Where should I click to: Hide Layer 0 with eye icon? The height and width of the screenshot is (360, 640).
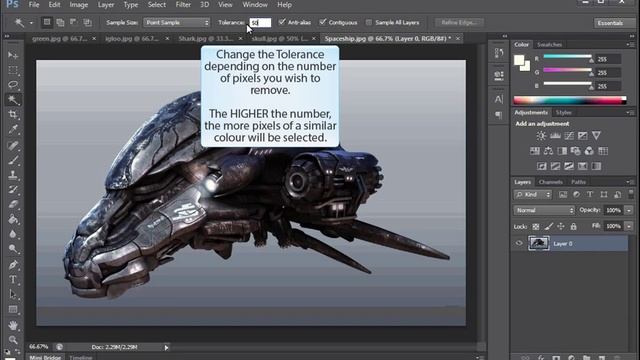coord(519,243)
